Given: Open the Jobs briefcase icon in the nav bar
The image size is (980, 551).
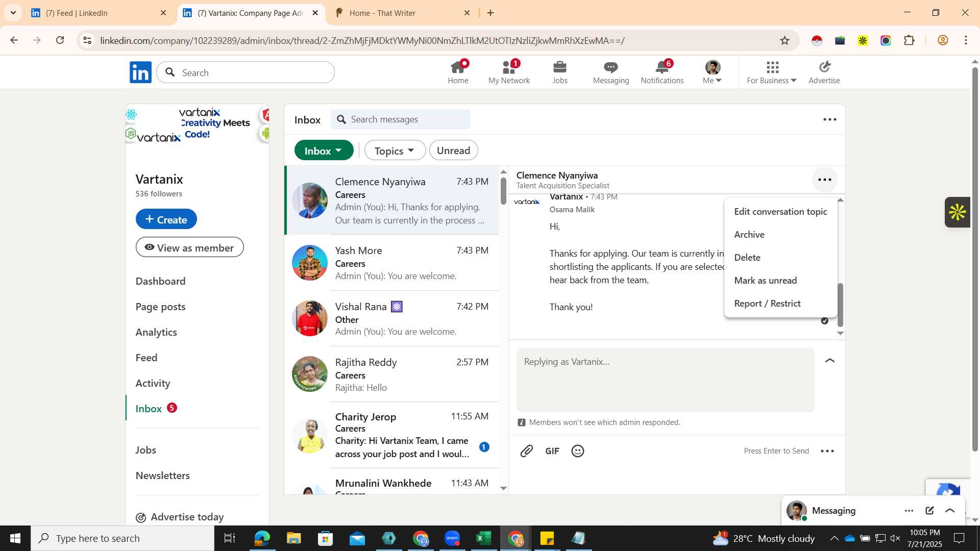Looking at the screenshot, I should (x=560, y=72).
